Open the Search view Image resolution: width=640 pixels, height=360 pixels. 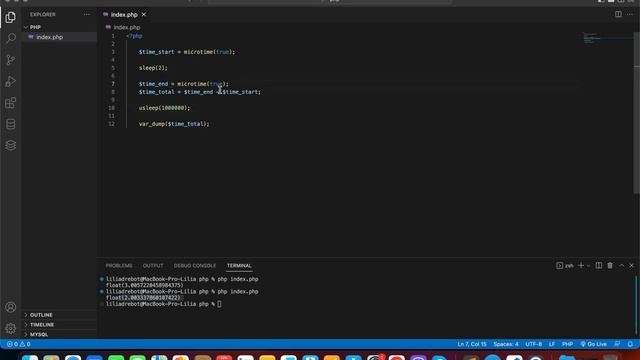[11, 38]
